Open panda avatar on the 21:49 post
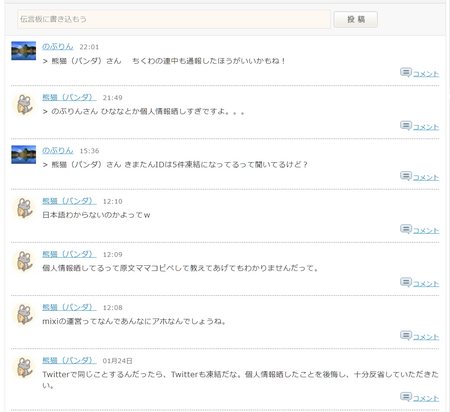Viewport: 450px width, 412px height. [24, 104]
